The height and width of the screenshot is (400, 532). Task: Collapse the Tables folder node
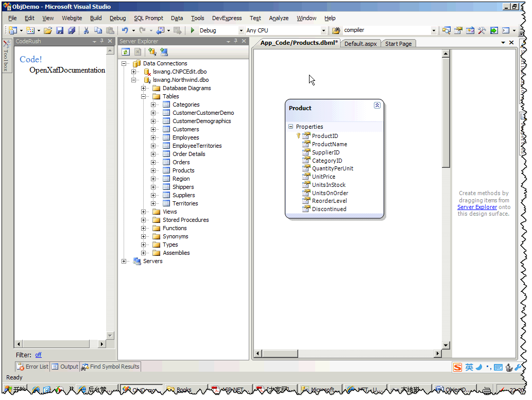click(144, 96)
